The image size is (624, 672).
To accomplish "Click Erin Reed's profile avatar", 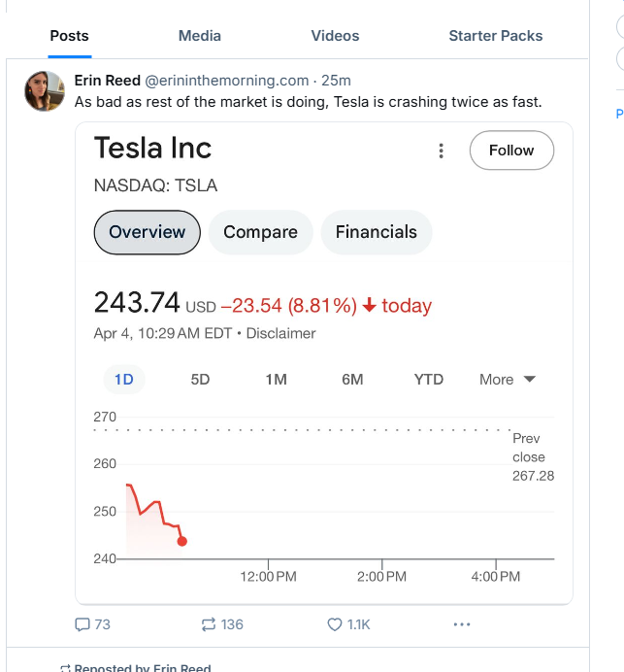I will click(45, 90).
